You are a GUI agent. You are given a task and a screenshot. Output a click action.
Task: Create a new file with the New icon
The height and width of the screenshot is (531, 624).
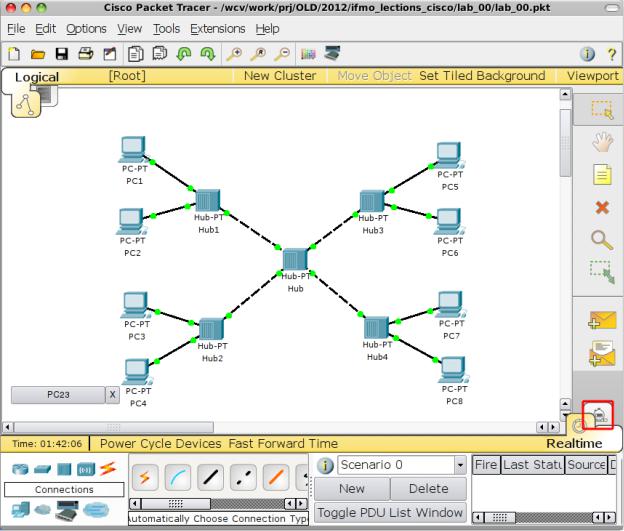[14, 54]
